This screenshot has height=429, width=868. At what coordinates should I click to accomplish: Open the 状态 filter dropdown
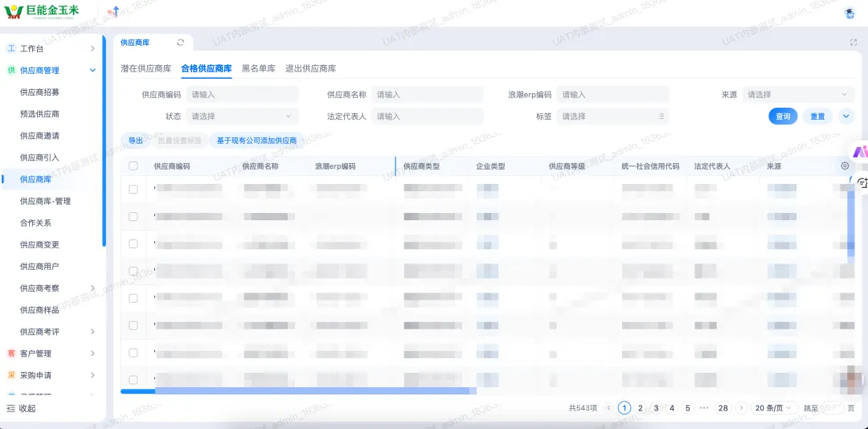tap(243, 116)
